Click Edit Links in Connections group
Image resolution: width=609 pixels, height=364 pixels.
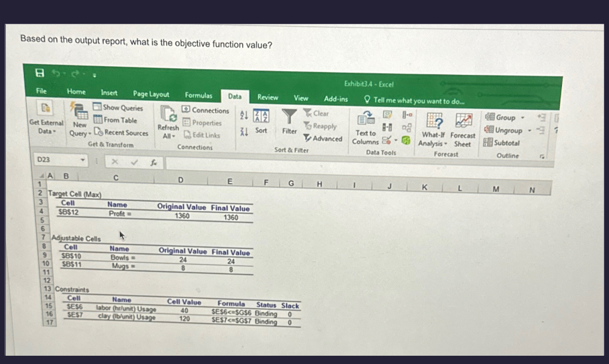point(202,135)
